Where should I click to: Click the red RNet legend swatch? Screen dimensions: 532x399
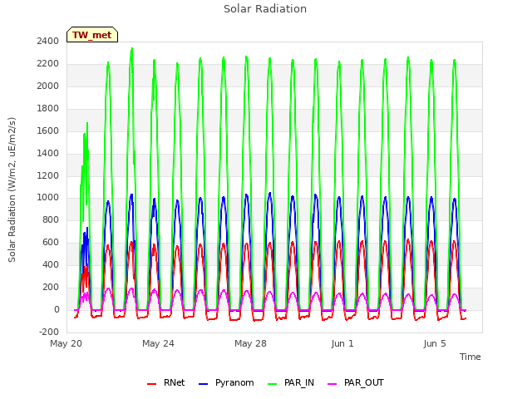coord(151,384)
